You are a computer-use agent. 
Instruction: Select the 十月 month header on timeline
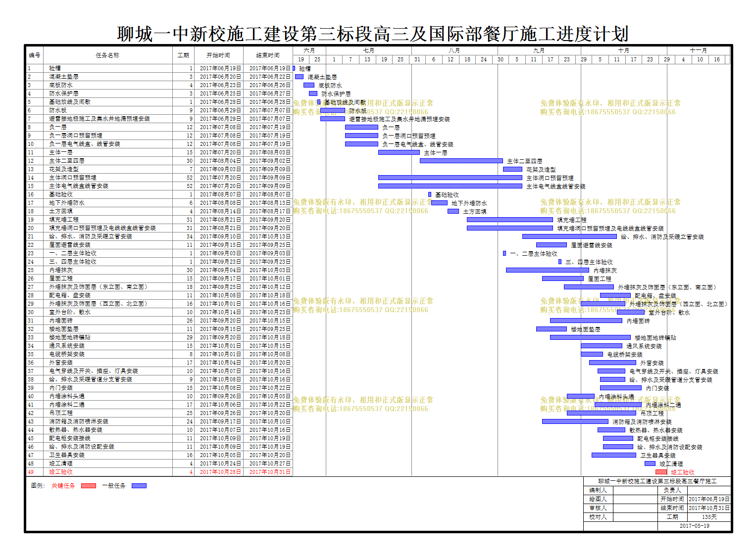pos(624,50)
